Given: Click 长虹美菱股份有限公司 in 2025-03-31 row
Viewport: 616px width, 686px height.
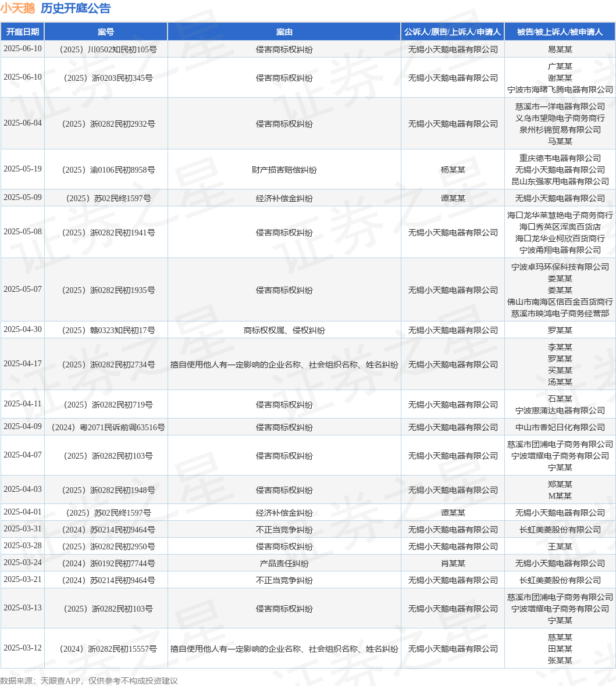Looking at the screenshot, I should 560,530.
